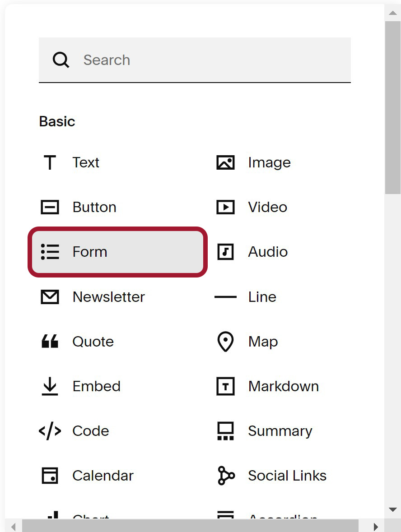Screen dimensions: 401x532
Task: Select the Text block icon
Action: click(50, 162)
